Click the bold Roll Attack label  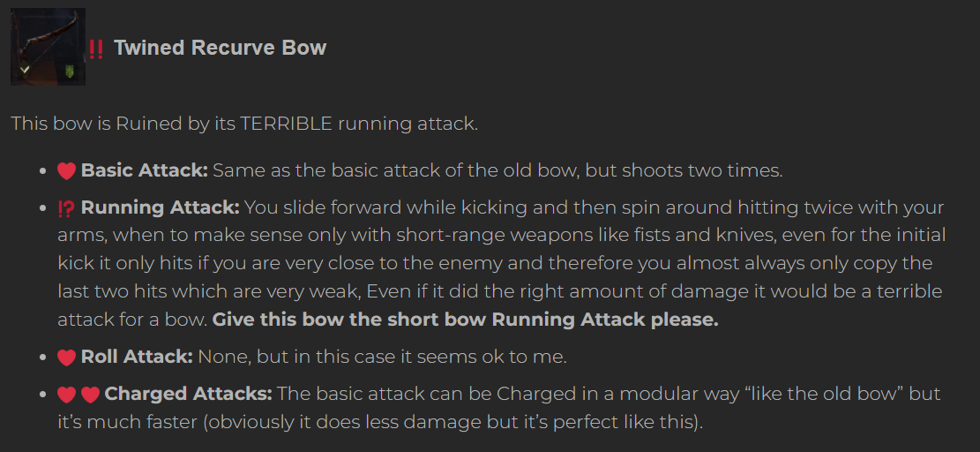coord(137,357)
